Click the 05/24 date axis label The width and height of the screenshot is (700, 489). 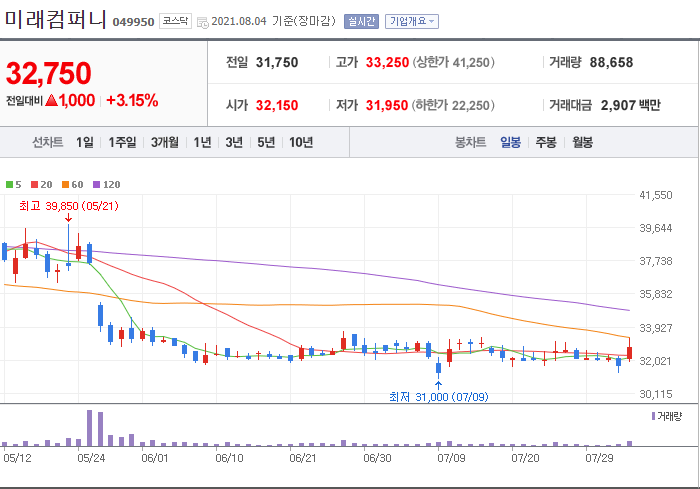coord(91,458)
